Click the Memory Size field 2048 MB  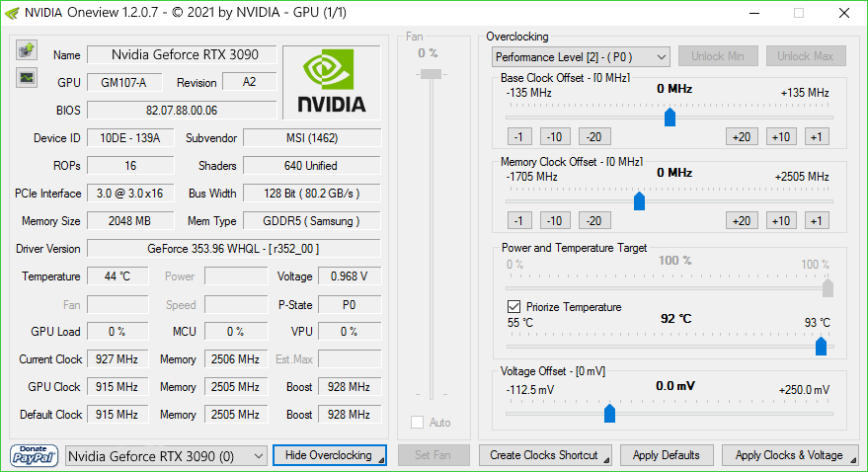click(130, 221)
